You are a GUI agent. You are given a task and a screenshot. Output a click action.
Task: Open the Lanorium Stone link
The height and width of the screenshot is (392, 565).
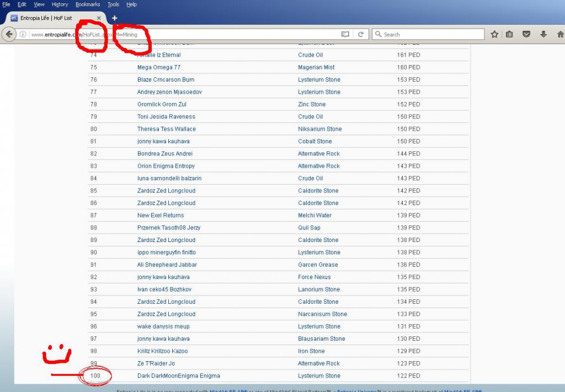pos(319,289)
